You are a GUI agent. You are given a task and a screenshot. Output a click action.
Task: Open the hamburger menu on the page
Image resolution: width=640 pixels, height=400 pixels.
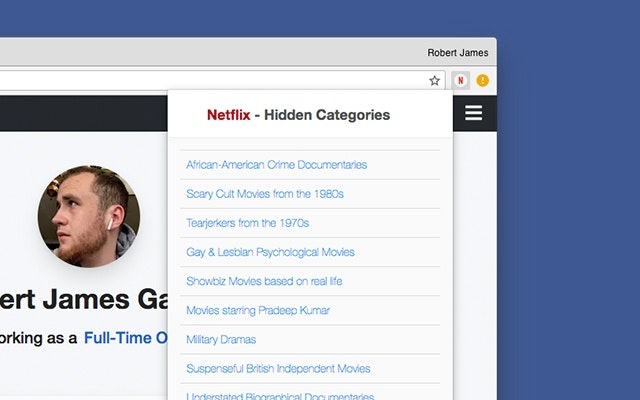coord(473,113)
